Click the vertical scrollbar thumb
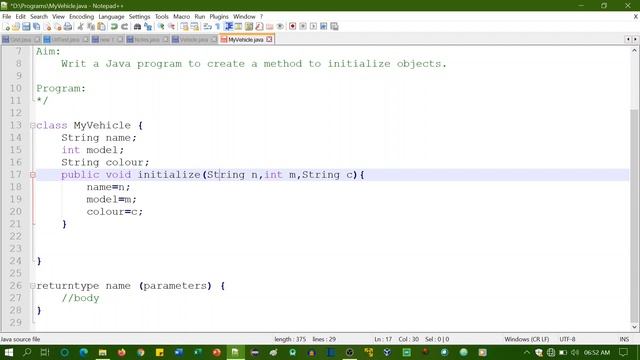Screen dimensions: 640x360 (635, 215)
